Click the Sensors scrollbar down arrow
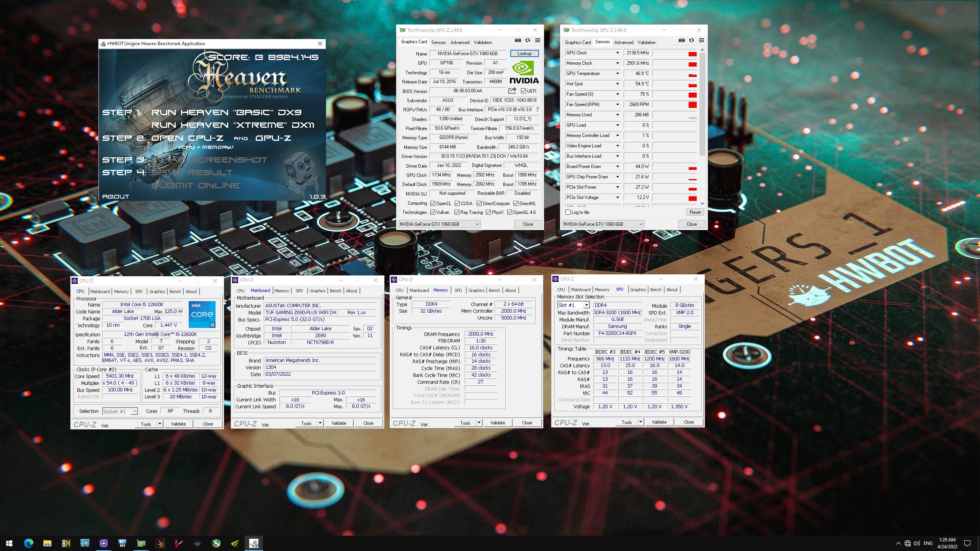The width and height of the screenshot is (980, 551). click(702, 203)
